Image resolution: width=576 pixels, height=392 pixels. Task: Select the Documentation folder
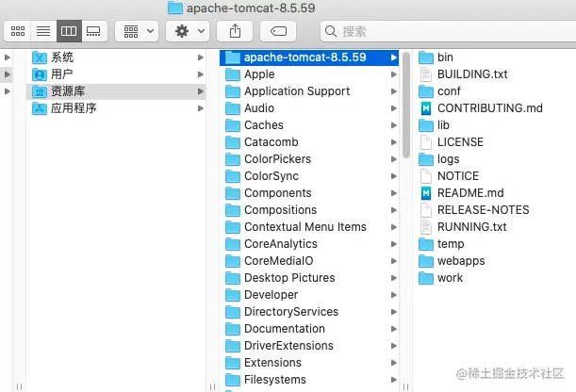(309, 329)
